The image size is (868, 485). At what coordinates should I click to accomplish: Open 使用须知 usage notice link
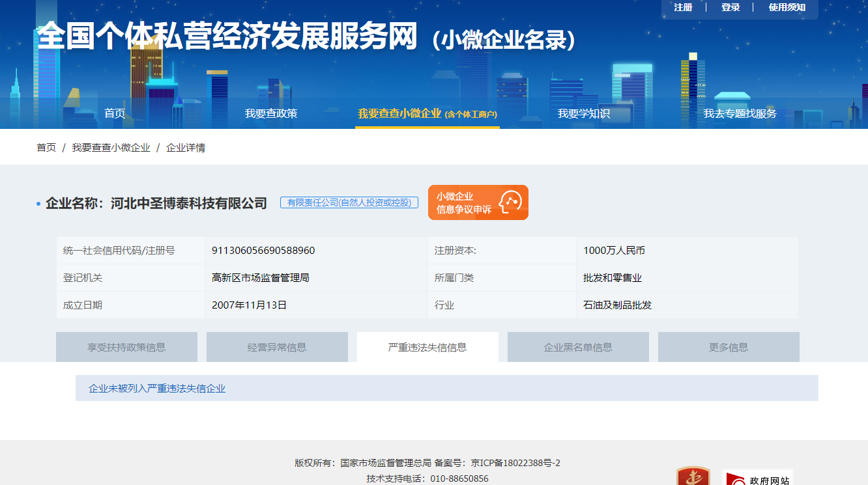click(787, 7)
